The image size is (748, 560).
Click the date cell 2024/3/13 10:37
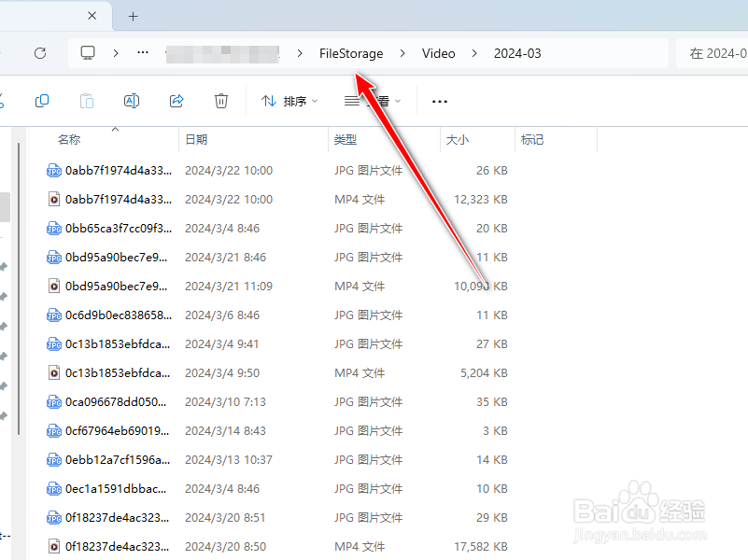[229, 460]
